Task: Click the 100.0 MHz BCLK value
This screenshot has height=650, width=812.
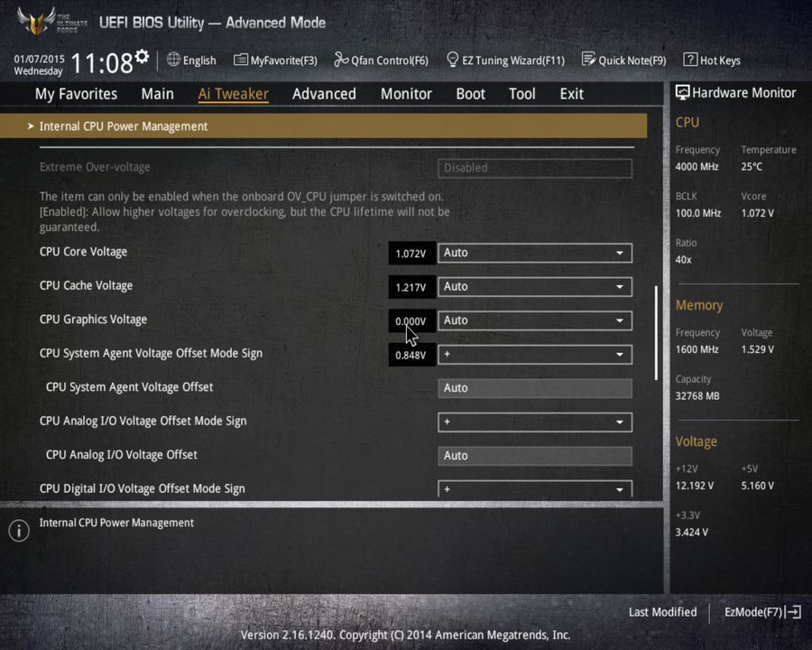Action: pyautogui.click(x=698, y=213)
